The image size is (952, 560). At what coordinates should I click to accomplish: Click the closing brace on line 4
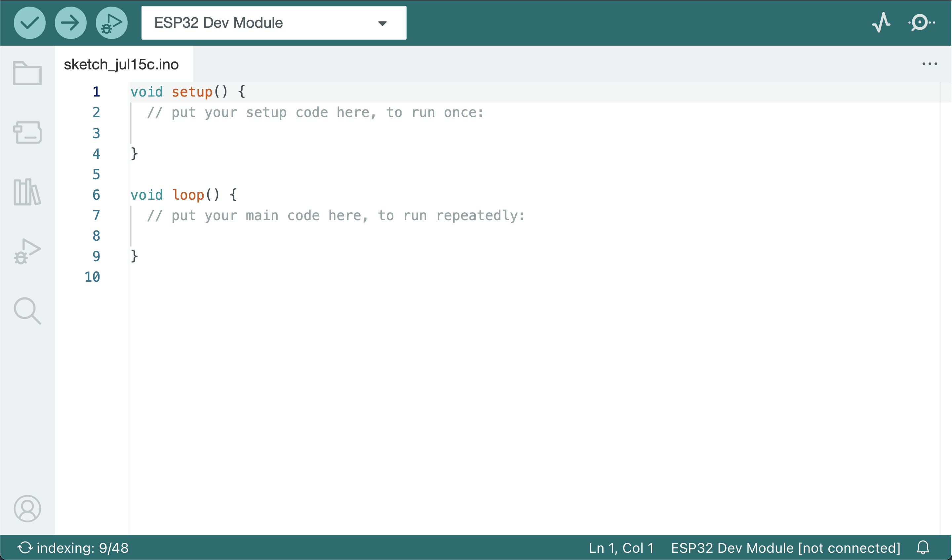(134, 154)
